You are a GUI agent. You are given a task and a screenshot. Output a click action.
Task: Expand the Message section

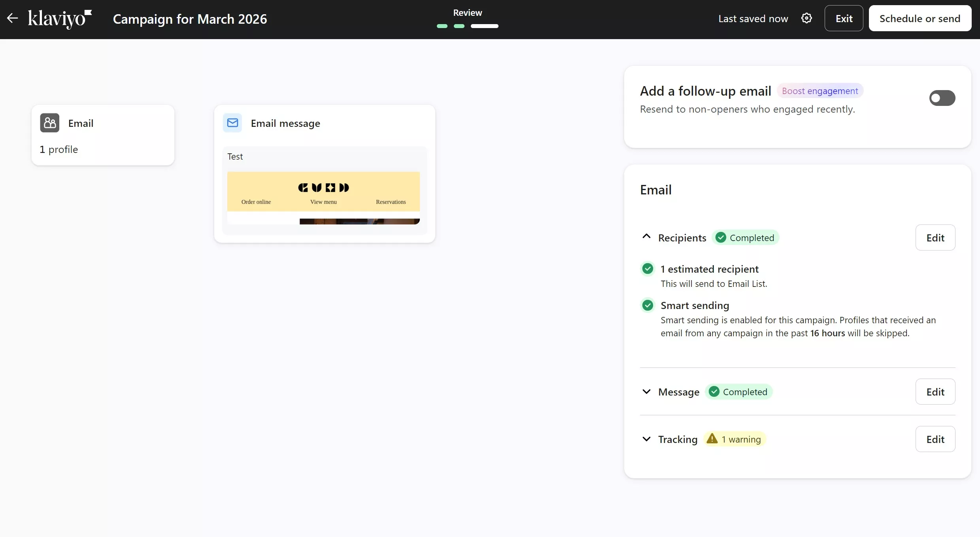pyautogui.click(x=646, y=392)
